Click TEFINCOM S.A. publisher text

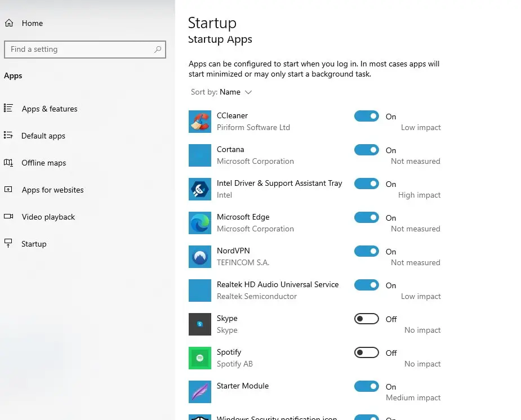click(x=243, y=262)
